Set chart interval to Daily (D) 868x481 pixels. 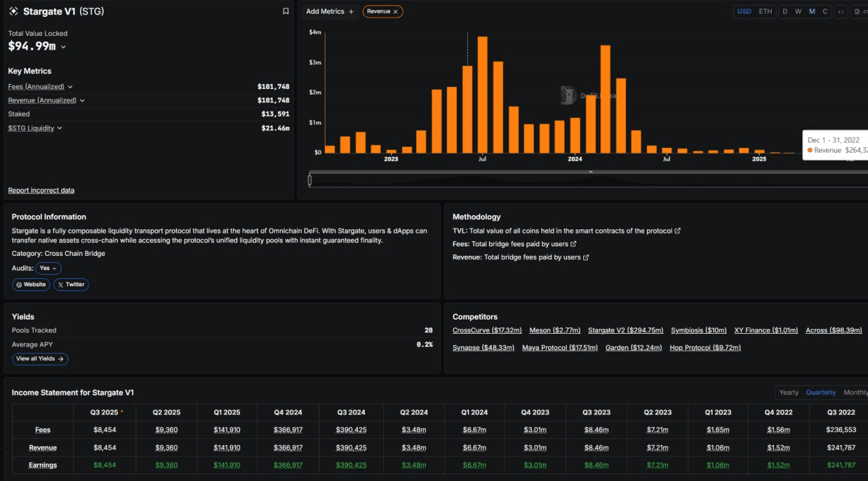coord(785,12)
